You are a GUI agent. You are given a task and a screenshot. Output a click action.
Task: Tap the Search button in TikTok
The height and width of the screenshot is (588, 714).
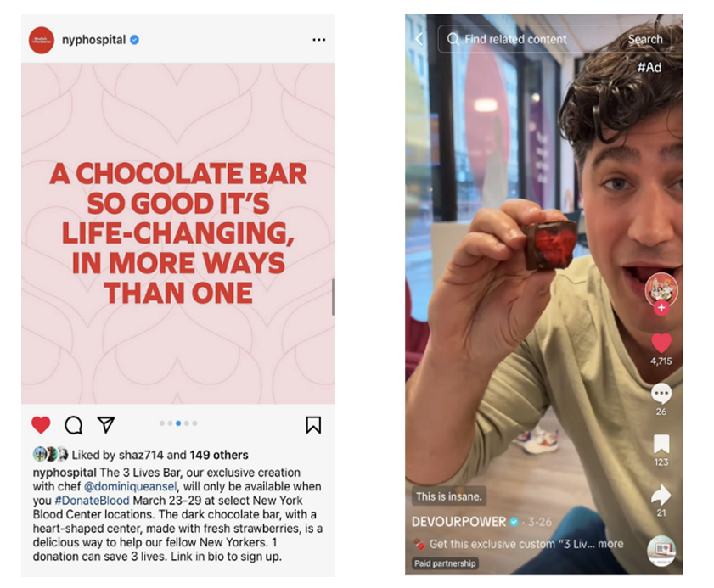pyautogui.click(x=645, y=39)
